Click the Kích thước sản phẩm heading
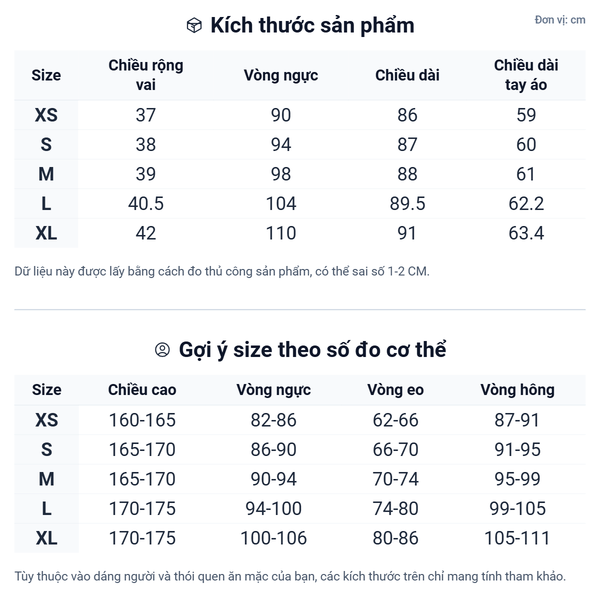This screenshot has width=600, height=600. (x=311, y=26)
